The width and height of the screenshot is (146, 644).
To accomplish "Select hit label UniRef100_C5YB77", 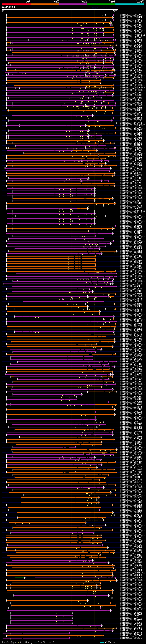I will (x=131, y=254).
